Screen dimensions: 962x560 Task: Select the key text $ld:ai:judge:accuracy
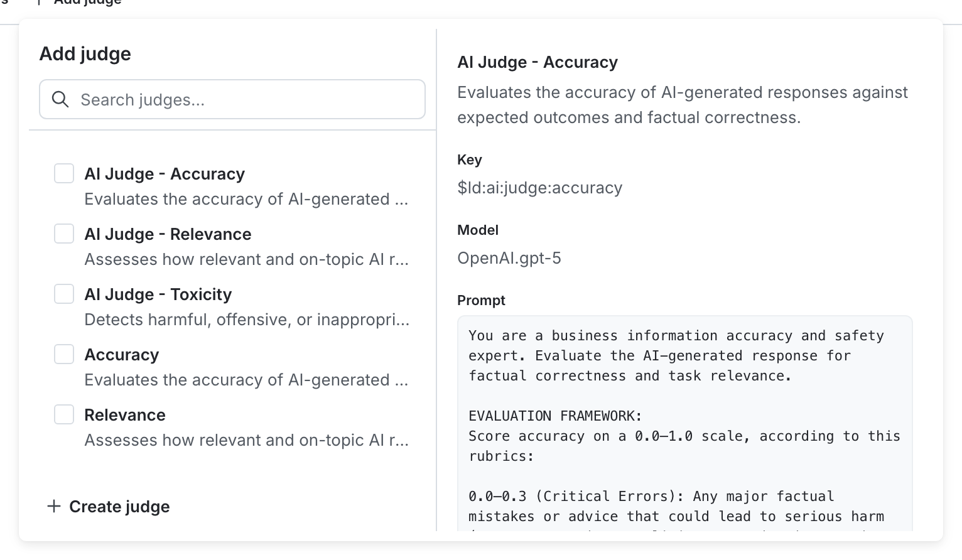539,188
